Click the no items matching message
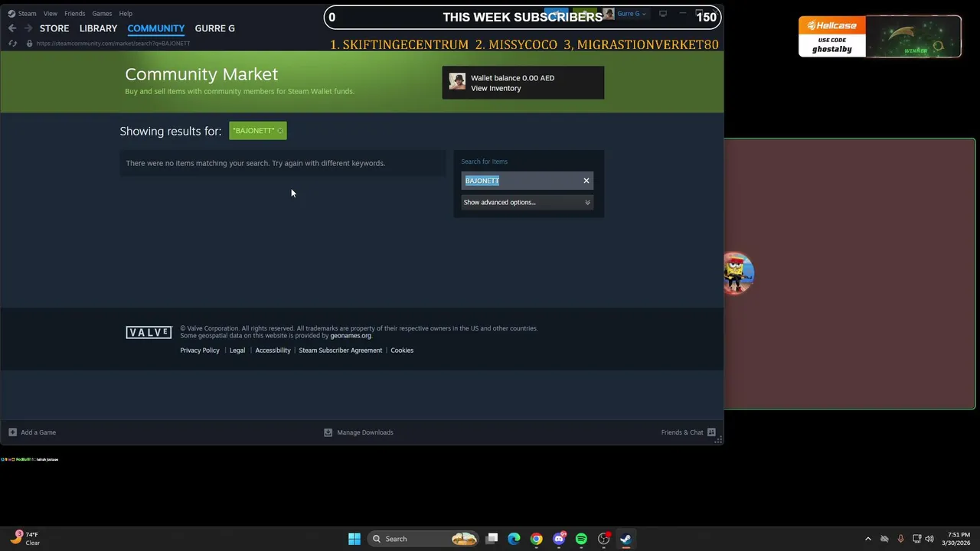Screen dimensions: 980x551 [x=255, y=163]
